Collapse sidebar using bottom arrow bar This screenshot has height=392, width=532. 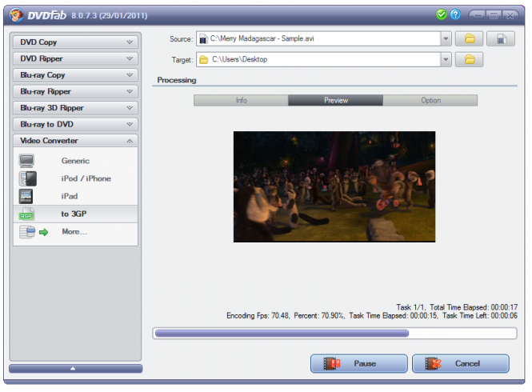[75, 369]
